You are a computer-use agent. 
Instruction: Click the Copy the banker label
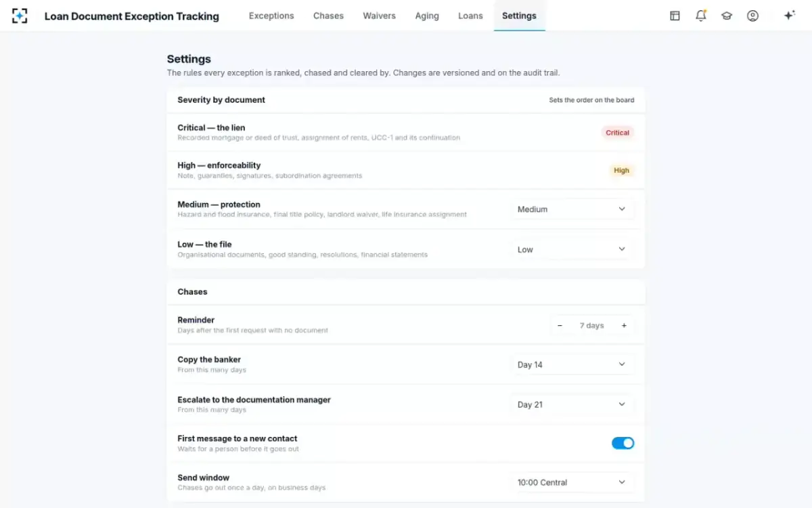[x=209, y=360]
